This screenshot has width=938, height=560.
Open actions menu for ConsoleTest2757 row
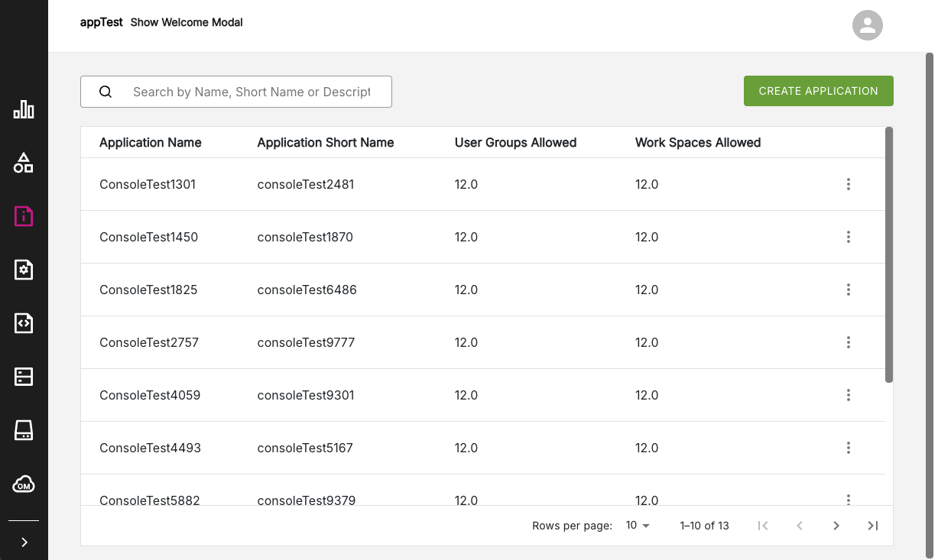[x=848, y=342]
